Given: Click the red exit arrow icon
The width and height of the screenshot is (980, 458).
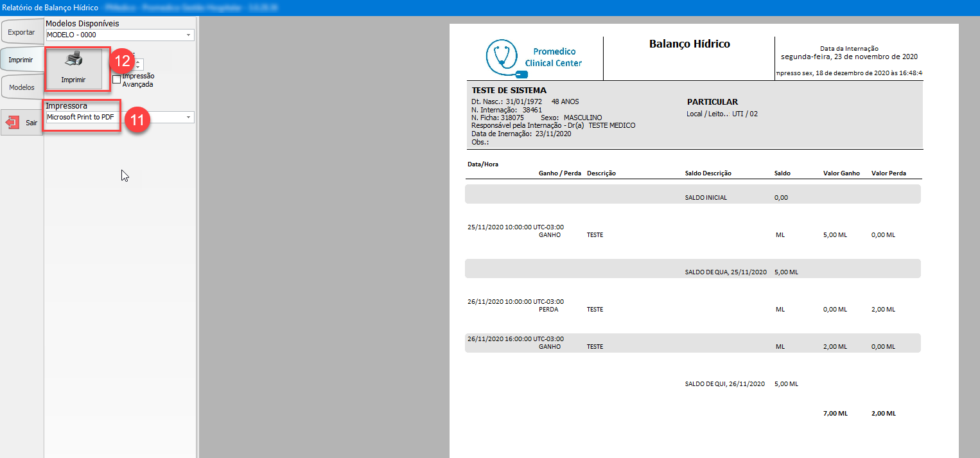Looking at the screenshot, I should [x=12, y=122].
